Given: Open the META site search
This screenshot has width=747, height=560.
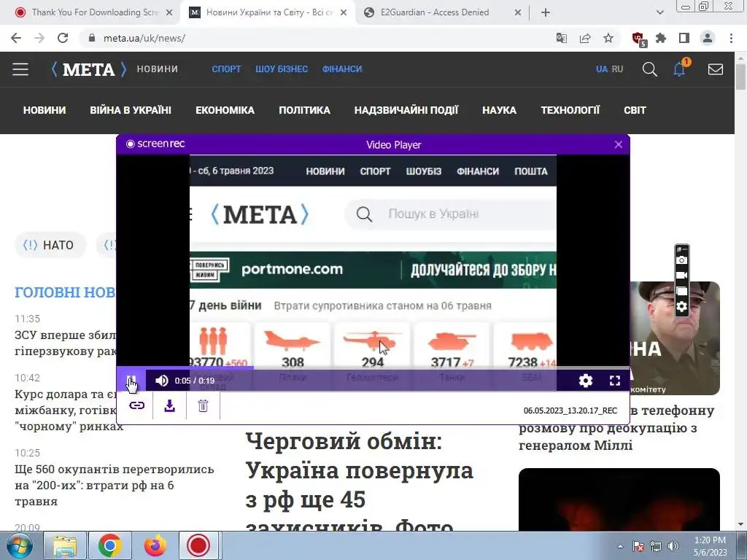Looking at the screenshot, I should 649,69.
